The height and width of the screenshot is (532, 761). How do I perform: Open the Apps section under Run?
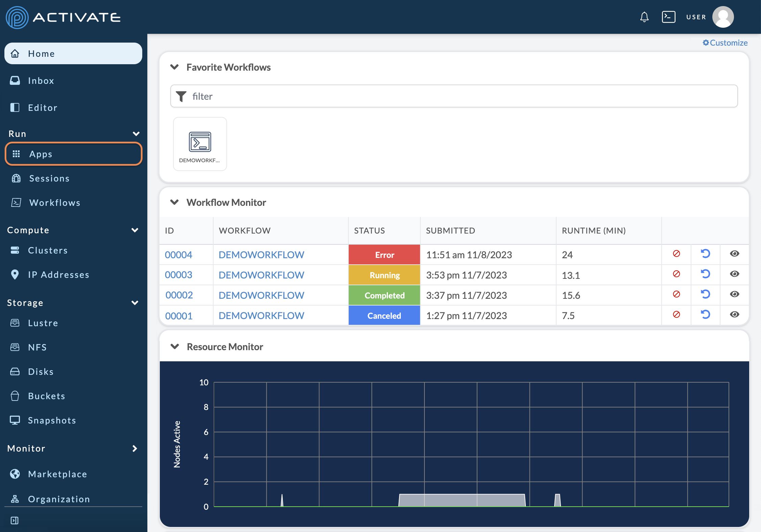(73, 153)
